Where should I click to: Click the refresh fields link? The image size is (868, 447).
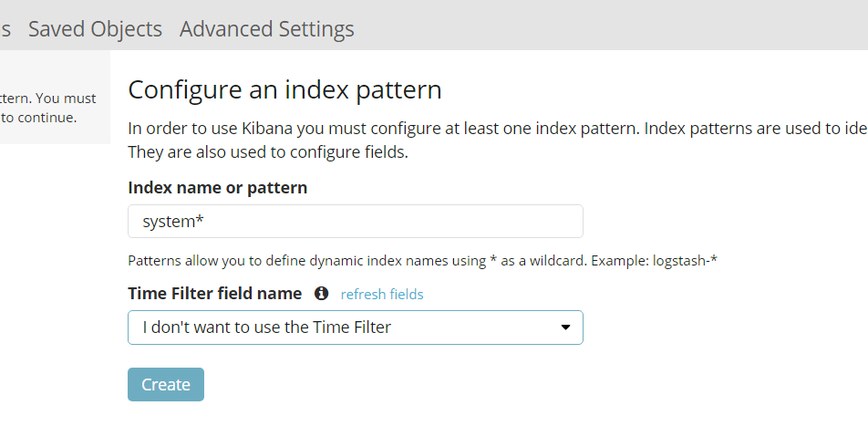(382, 294)
